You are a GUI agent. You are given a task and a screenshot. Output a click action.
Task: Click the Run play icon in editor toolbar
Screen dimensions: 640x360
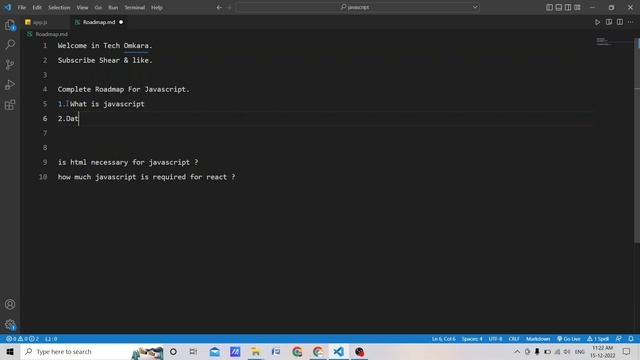pyautogui.click(x=597, y=22)
